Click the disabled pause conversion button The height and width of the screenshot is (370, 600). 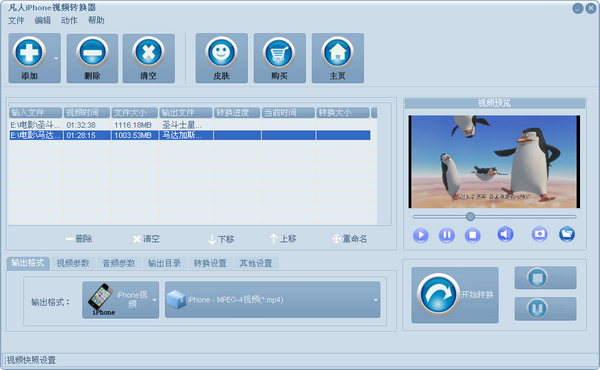[545, 308]
